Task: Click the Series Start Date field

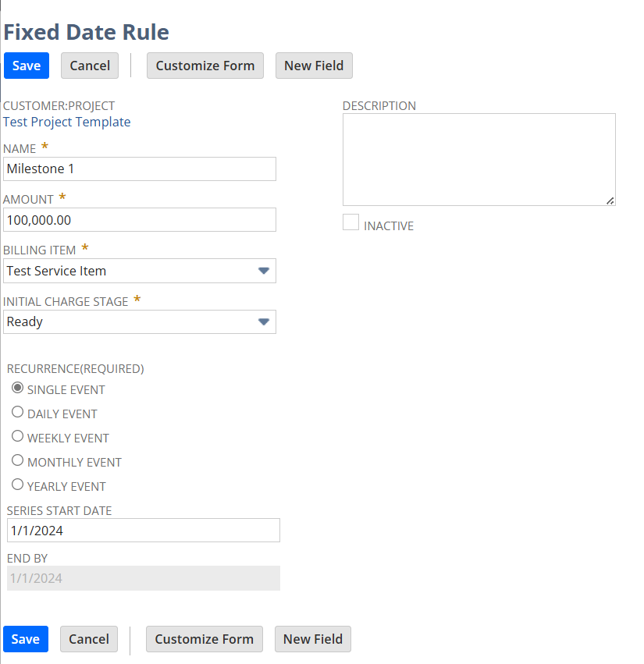Action: tap(143, 531)
